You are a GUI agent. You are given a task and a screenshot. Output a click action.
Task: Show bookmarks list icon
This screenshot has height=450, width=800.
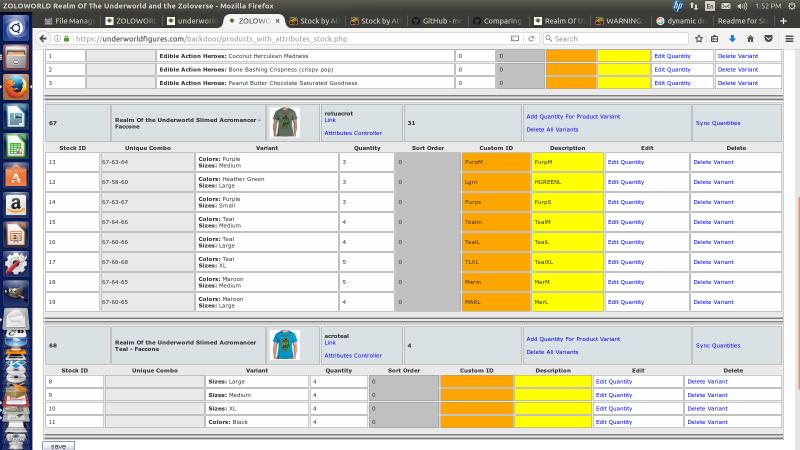[x=715, y=39]
